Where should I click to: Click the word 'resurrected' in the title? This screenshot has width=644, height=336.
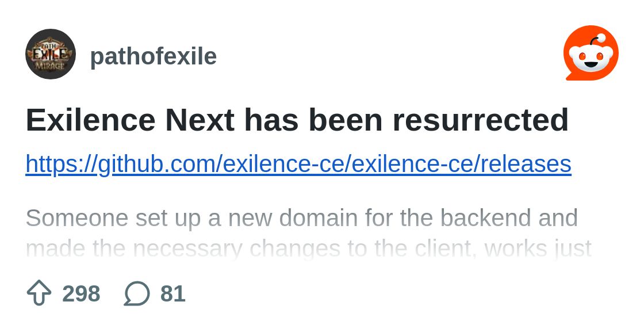[x=481, y=120]
